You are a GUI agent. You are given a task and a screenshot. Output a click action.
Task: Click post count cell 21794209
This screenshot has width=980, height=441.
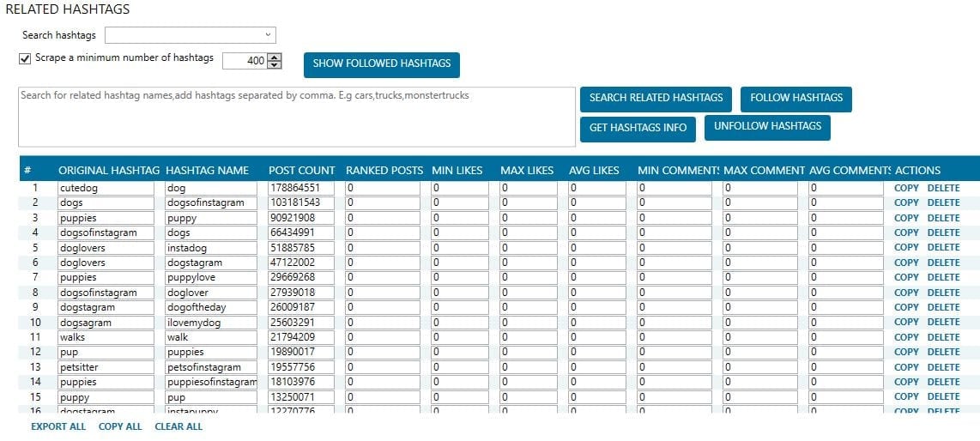pos(301,337)
